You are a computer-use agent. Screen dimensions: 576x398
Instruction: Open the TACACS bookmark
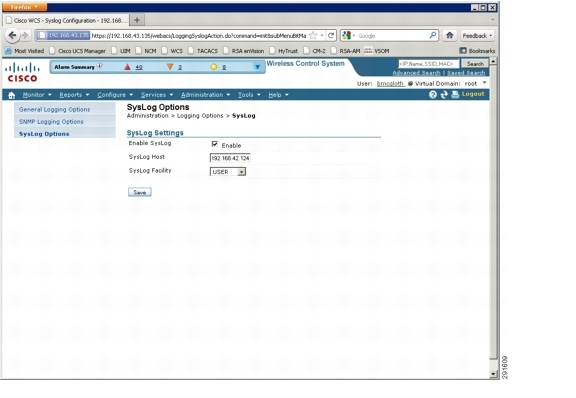tap(203, 51)
